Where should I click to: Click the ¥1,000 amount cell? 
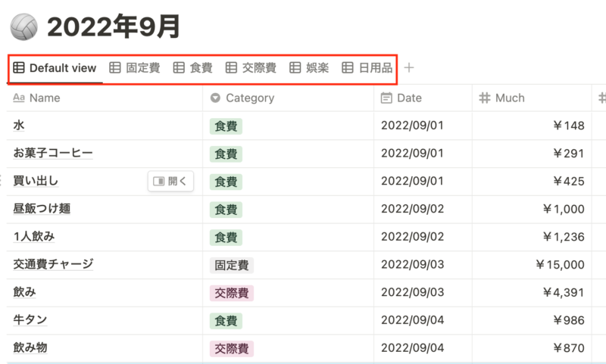point(532,209)
